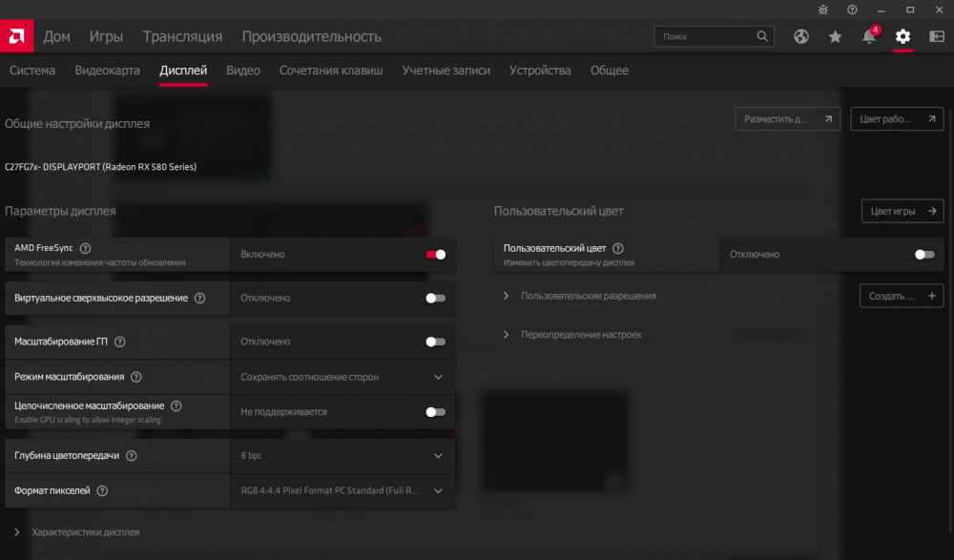Enable Виртуальное сверхвысокое разрешение toggle
Screen dimensions: 954x560
pyautogui.click(x=435, y=298)
